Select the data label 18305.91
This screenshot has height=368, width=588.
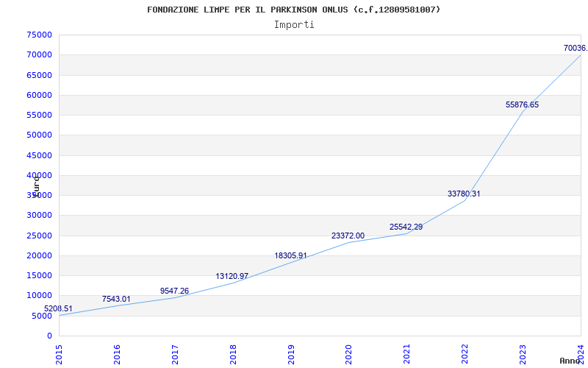point(290,255)
